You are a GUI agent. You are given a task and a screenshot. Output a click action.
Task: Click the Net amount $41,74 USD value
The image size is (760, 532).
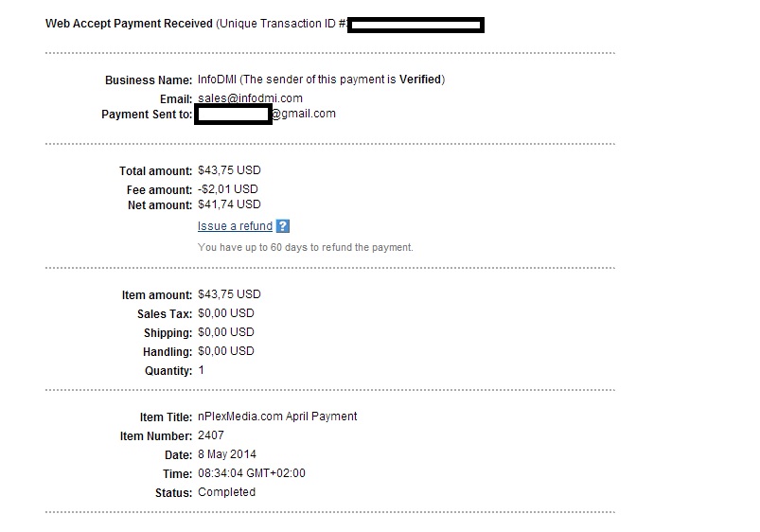coord(229,204)
